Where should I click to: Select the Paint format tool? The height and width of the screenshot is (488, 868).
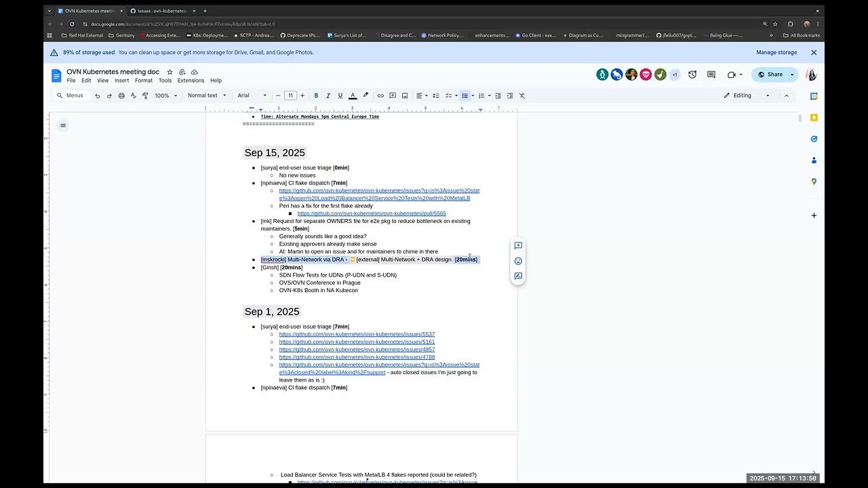point(145,96)
